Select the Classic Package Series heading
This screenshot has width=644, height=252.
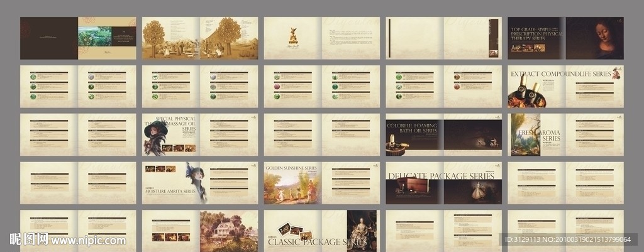[317, 242]
